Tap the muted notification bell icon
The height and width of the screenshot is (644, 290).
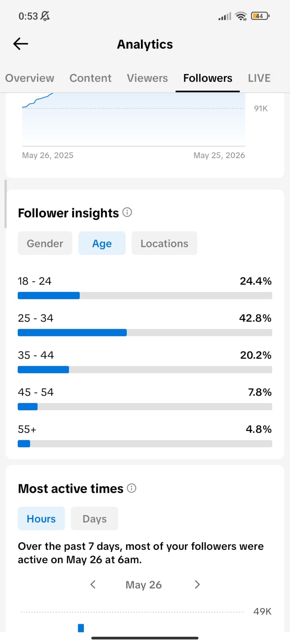[x=45, y=16]
